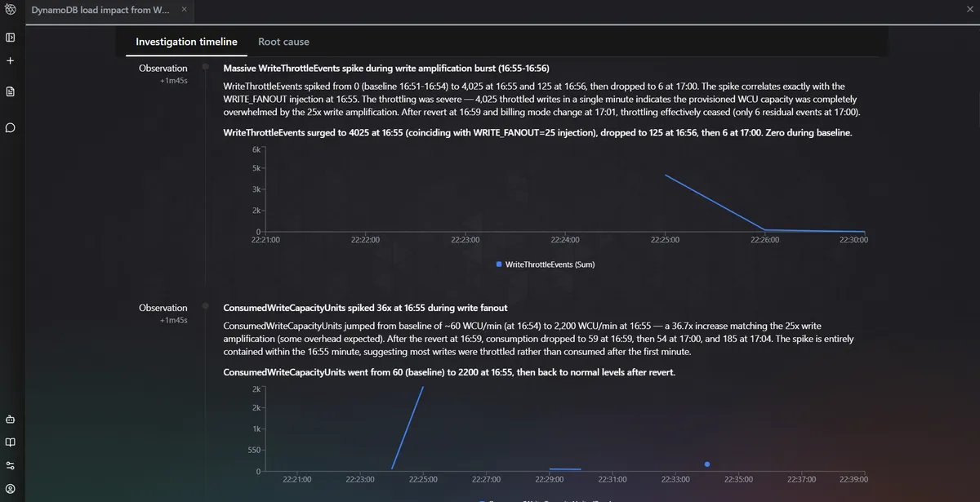This screenshot has width=980, height=502.
Task: Switch to the Investigation timeline tab
Action: (186, 42)
